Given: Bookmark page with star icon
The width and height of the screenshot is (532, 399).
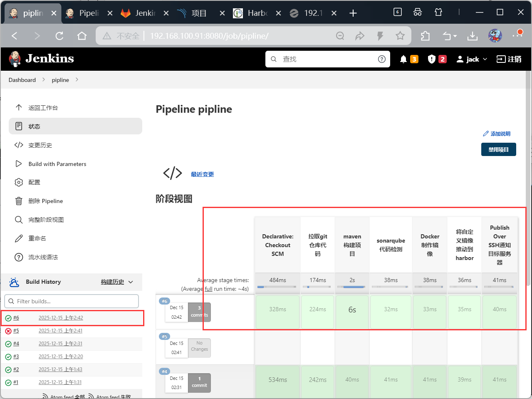Looking at the screenshot, I should pos(400,36).
